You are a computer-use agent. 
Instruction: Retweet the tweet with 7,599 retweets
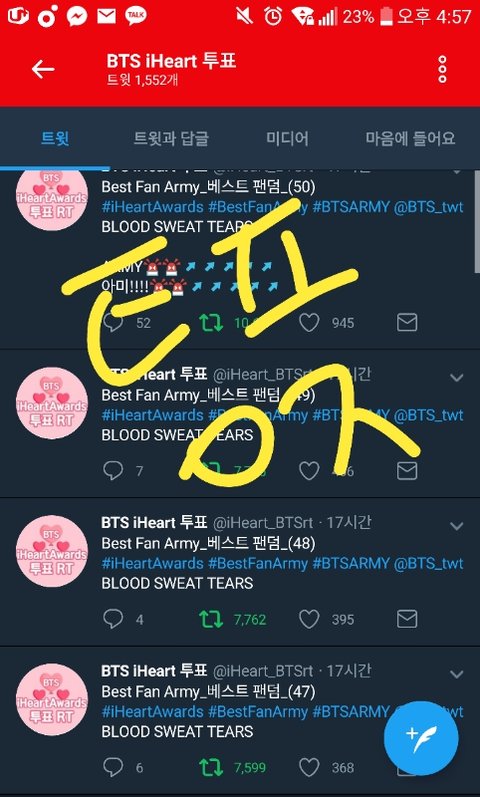211,768
